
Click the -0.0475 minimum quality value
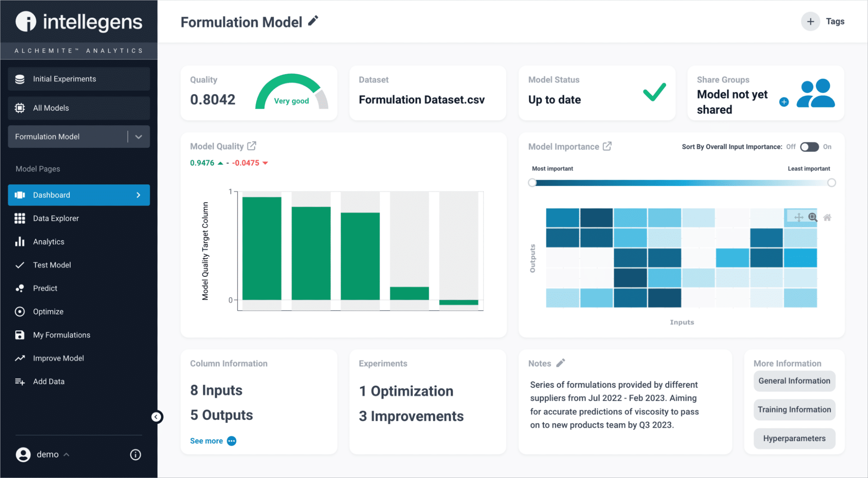click(246, 163)
